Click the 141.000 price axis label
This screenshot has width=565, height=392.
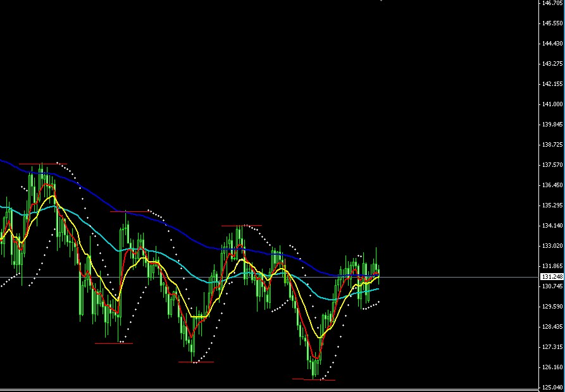tap(552, 104)
